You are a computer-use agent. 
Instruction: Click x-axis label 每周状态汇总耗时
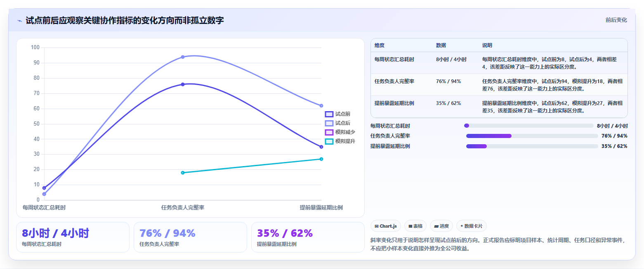(44, 207)
